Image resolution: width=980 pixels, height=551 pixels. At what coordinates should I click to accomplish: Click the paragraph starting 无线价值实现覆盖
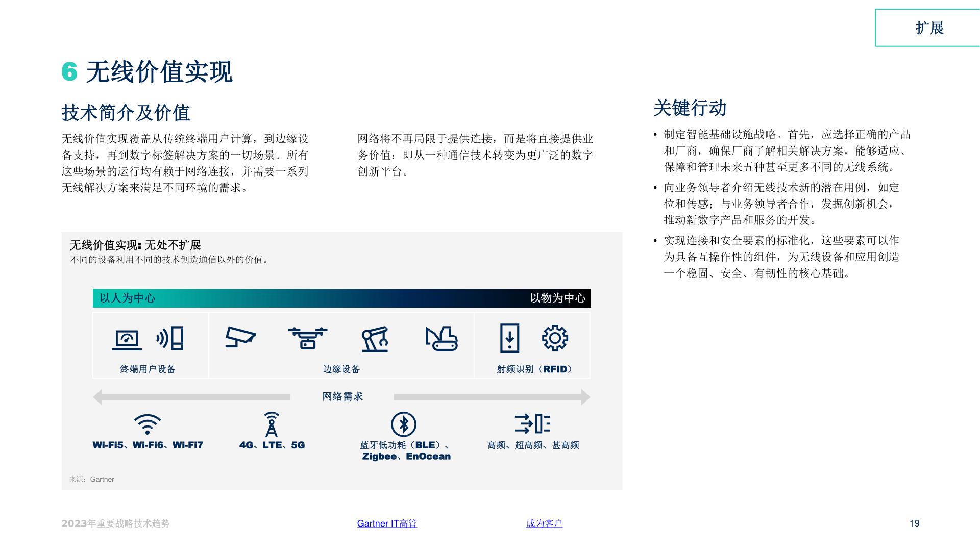185,163
